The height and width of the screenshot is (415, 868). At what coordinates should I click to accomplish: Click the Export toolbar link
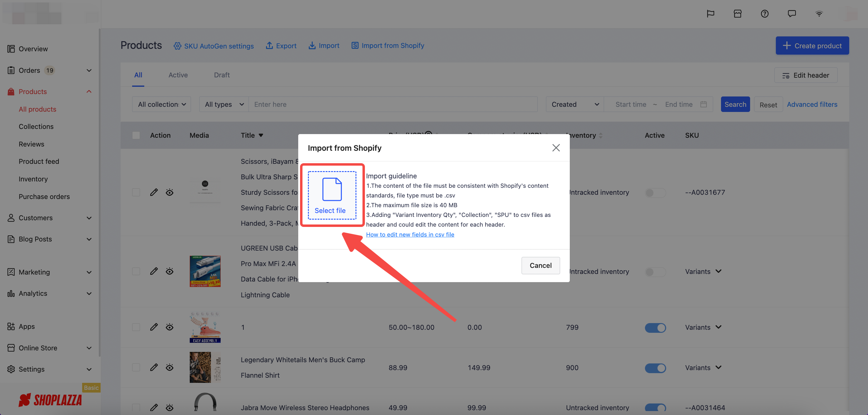point(281,46)
